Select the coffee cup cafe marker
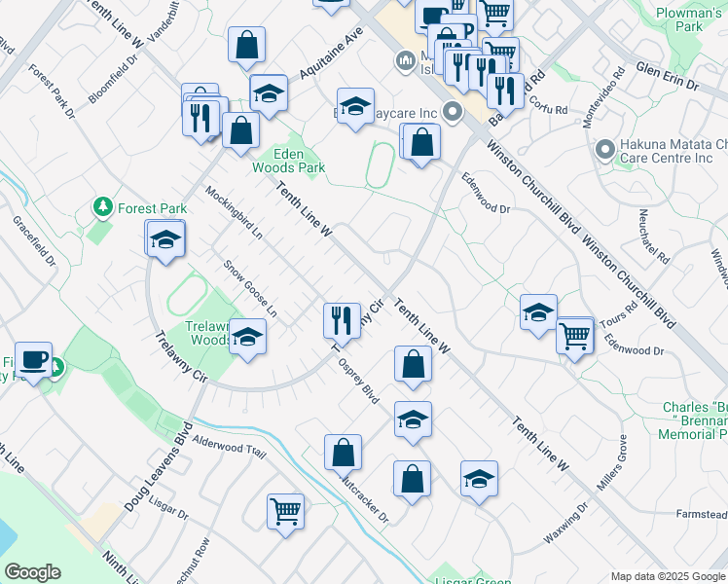The height and width of the screenshot is (584, 728). point(34,360)
